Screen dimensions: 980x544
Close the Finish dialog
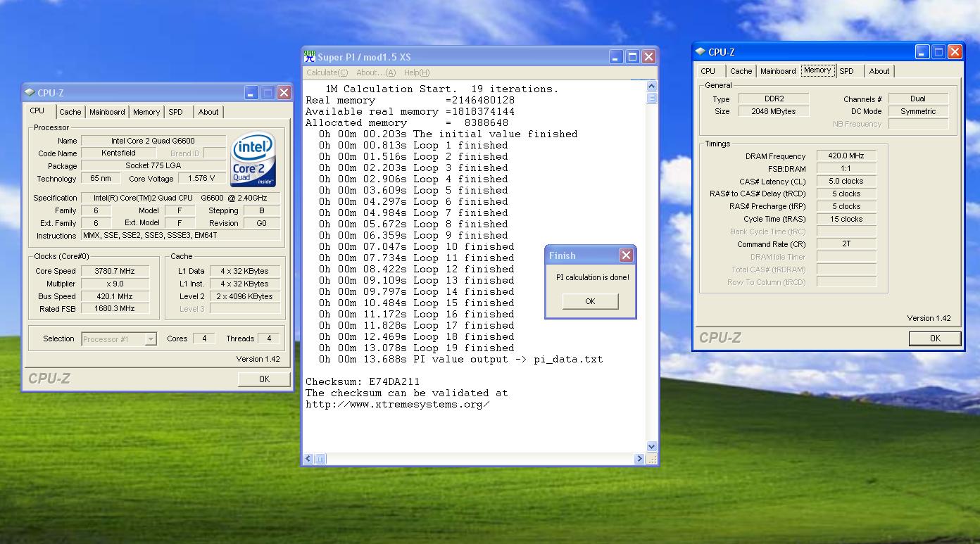[626, 255]
